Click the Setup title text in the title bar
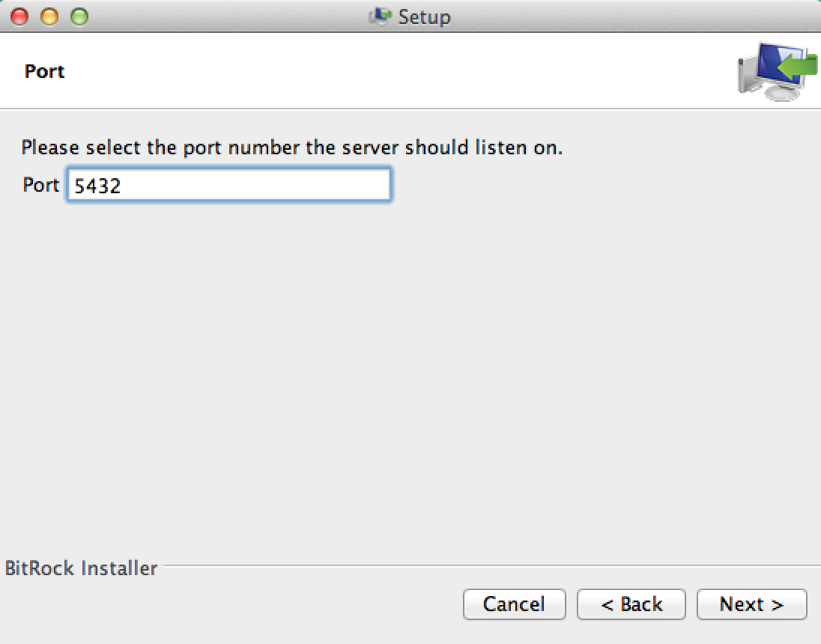The image size is (821, 644). (x=424, y=16)
